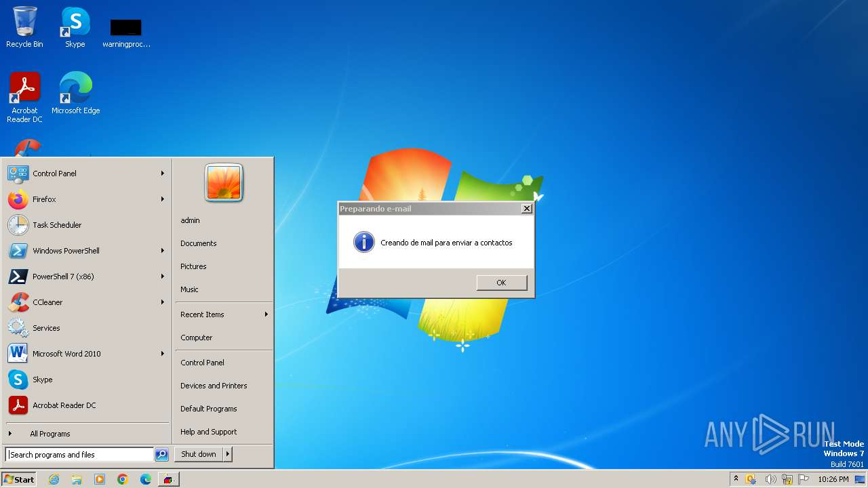Click Skype icon in Start menu list
868x488 pixels.
(18, 380)
